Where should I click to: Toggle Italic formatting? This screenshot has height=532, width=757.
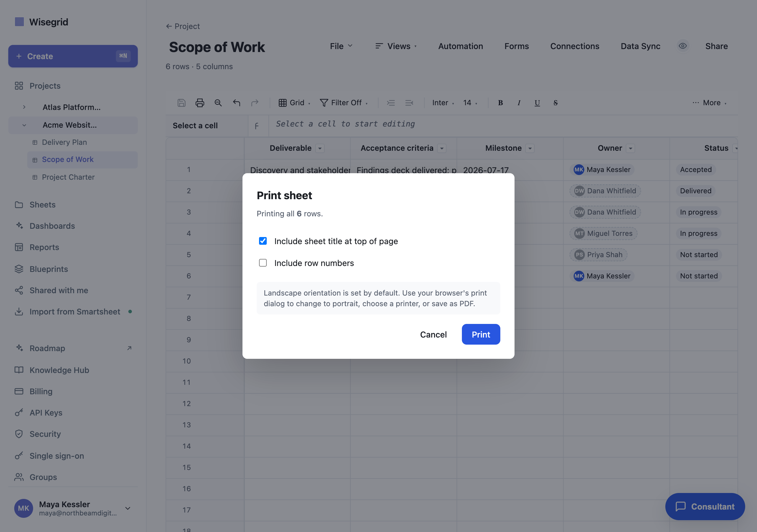(519, 103)
